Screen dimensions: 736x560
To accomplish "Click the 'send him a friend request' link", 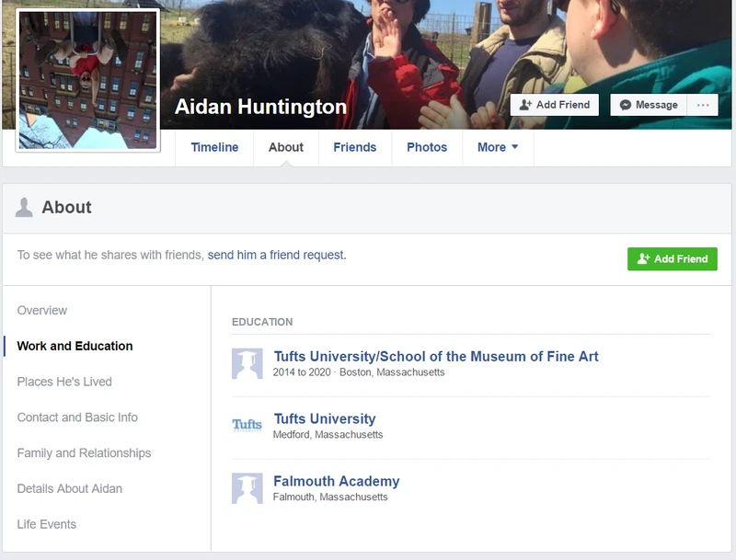I will tap(277, 255).
